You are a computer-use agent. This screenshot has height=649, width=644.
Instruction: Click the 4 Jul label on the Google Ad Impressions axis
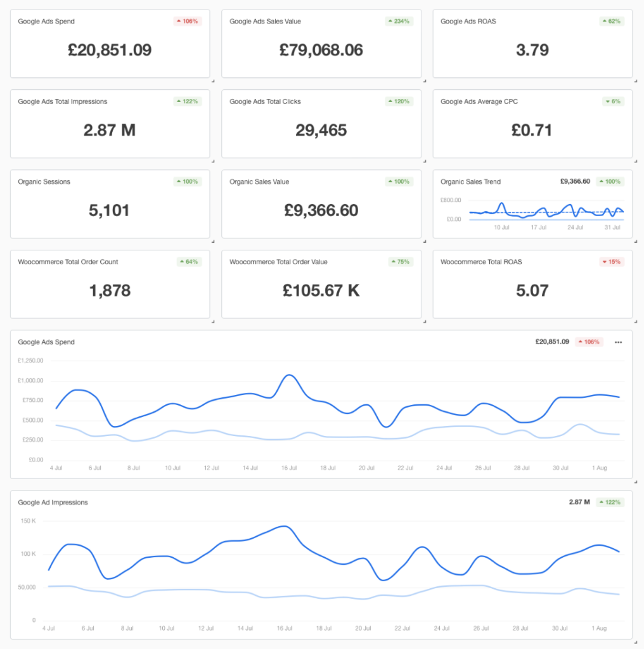click(48, 628)
